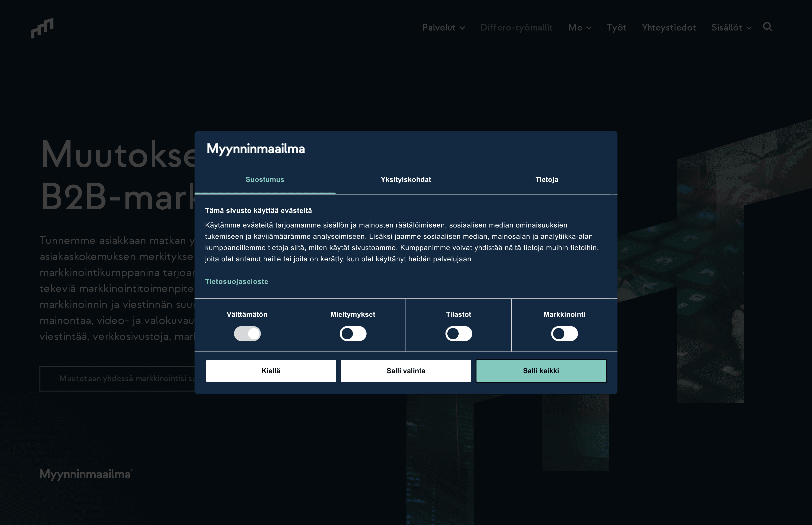This screenshot has height=525, width=812.
Task: Open the Yhteystiedot page
Action: pos(668,27)
